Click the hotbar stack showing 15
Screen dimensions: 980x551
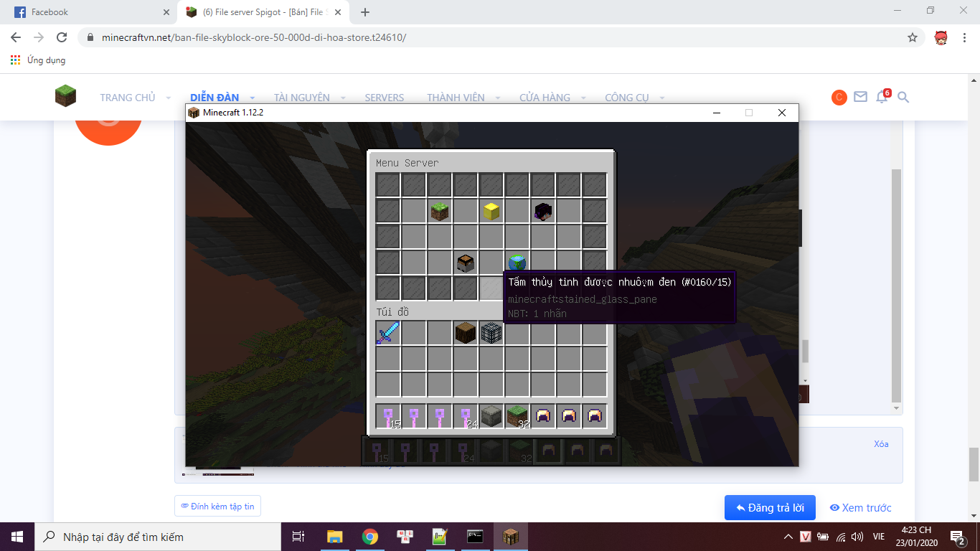tap(388, 416)
